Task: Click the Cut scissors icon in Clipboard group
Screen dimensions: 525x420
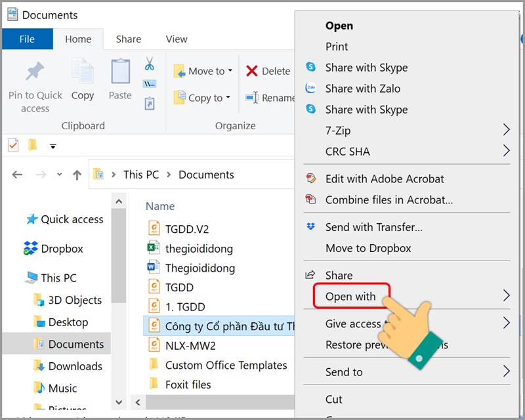Action: [150, 66]
